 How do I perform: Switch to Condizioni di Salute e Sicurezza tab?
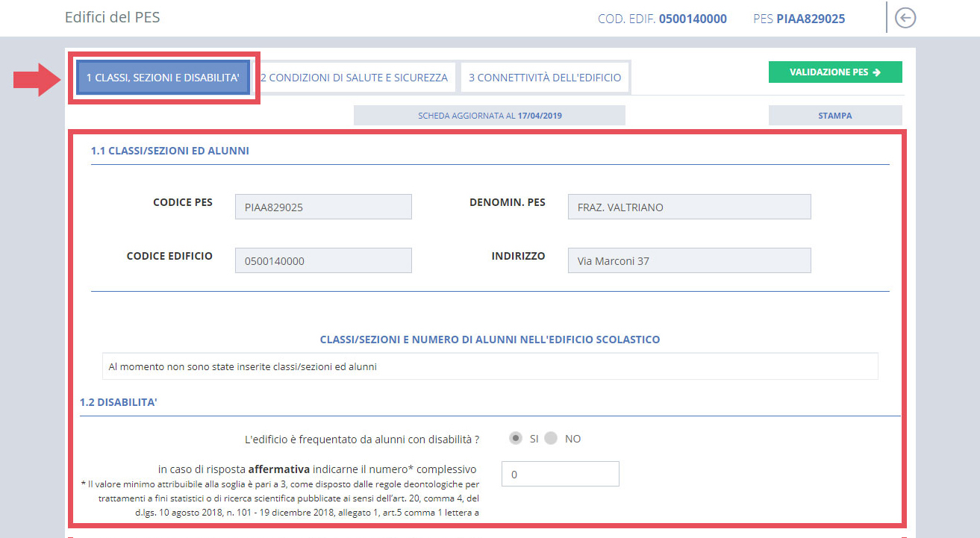coord(355,78)
